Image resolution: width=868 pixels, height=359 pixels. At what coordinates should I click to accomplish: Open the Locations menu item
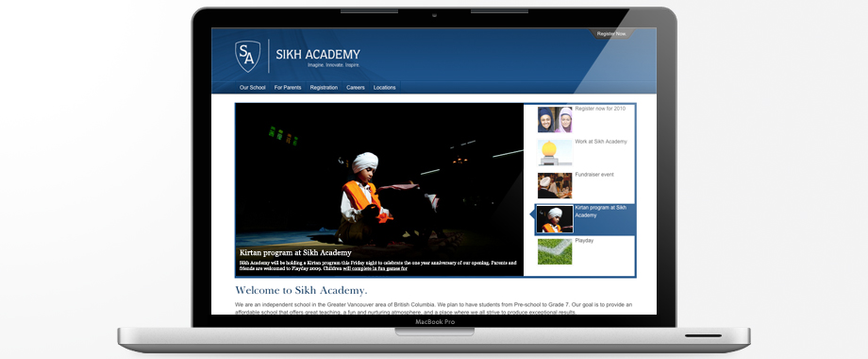click(x=385, y=88)
